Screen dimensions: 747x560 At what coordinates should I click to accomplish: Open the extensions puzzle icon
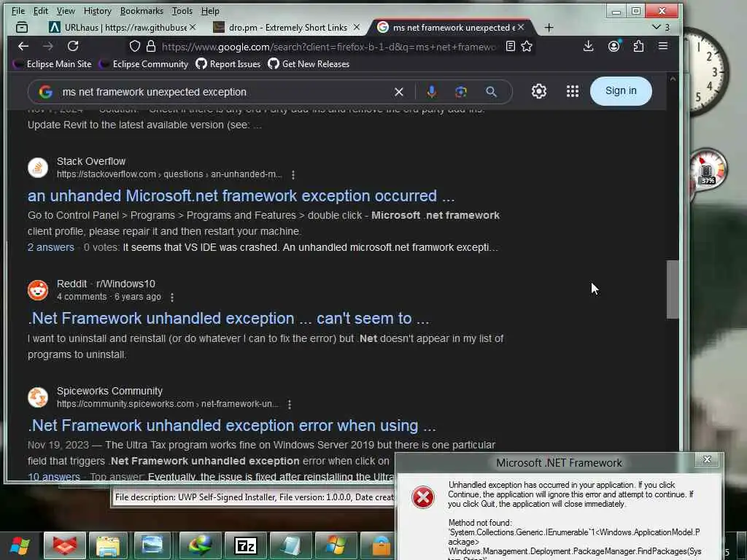(x=638, y=46)
